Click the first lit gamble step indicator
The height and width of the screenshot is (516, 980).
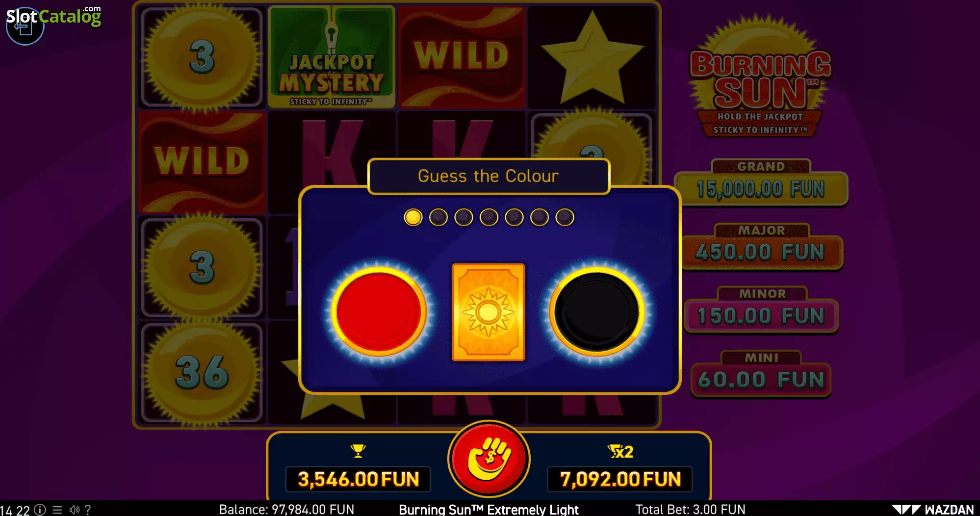413,217
